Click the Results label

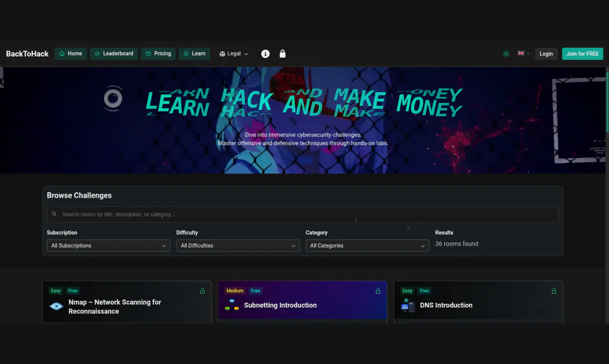(444, 233)
